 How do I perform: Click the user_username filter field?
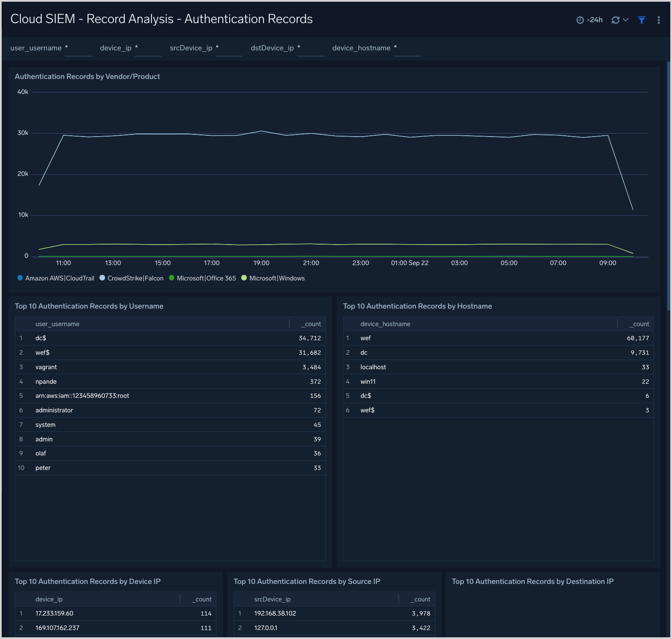tap(78, 48)
